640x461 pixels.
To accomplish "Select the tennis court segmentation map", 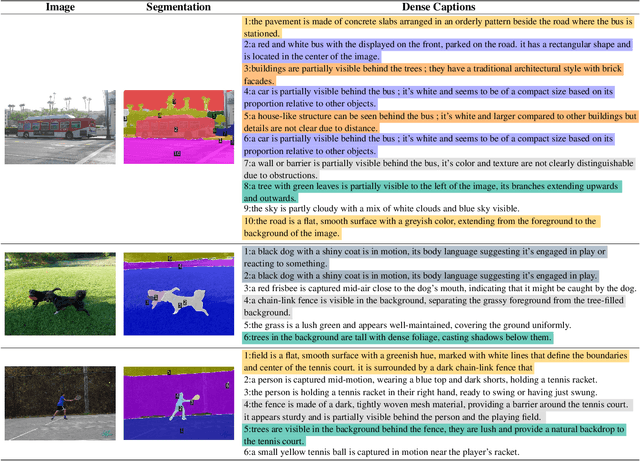I will [x=178, y=401].
